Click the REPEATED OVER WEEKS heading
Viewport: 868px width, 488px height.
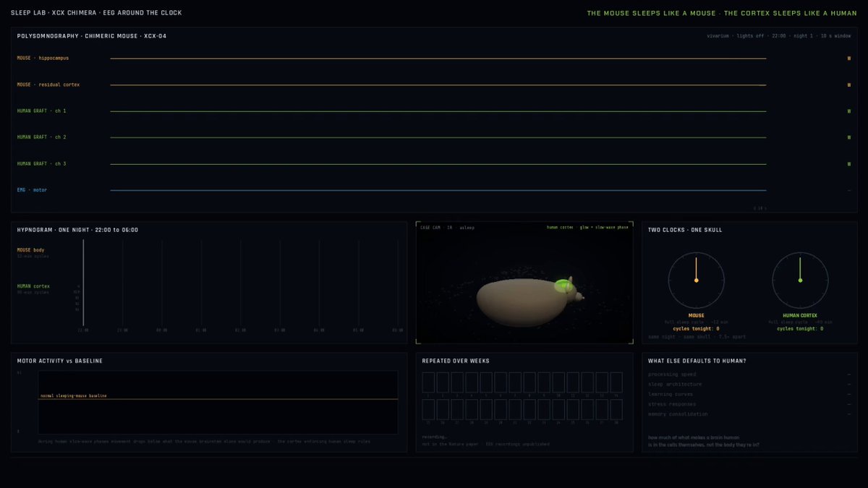456,361
